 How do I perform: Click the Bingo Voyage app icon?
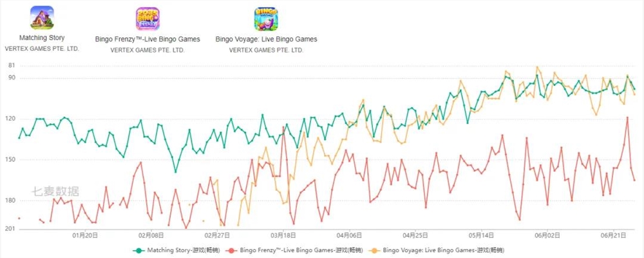[266, 19]
